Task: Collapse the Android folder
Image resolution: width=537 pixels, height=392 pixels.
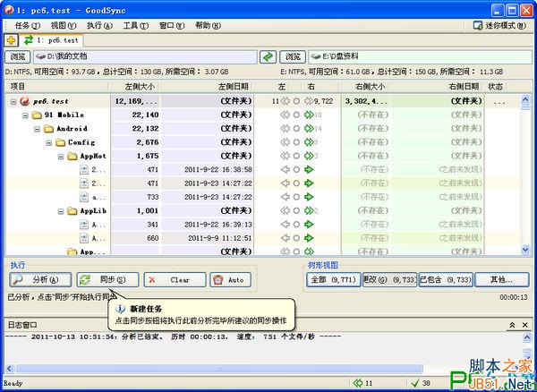Action: [37, 129]
